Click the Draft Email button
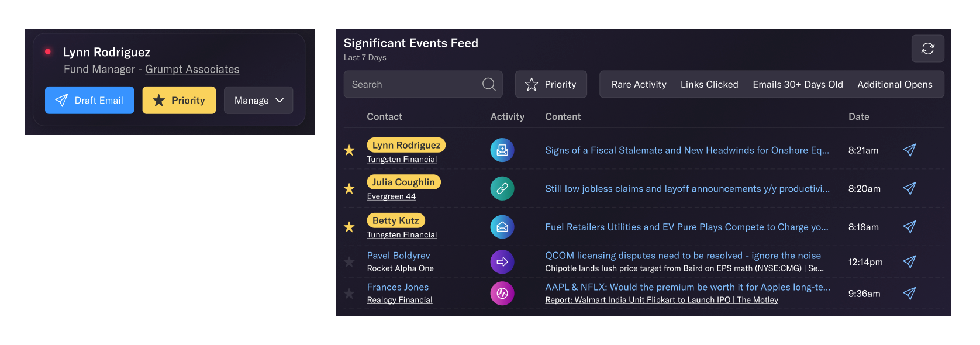Screen dimensions: 980x345 [x=89, y=100]
